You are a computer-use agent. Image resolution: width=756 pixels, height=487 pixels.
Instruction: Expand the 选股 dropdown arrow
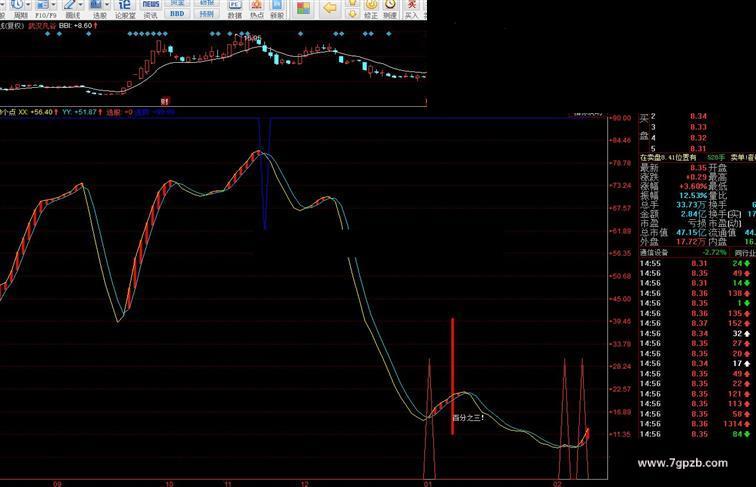tap(107, 5)
